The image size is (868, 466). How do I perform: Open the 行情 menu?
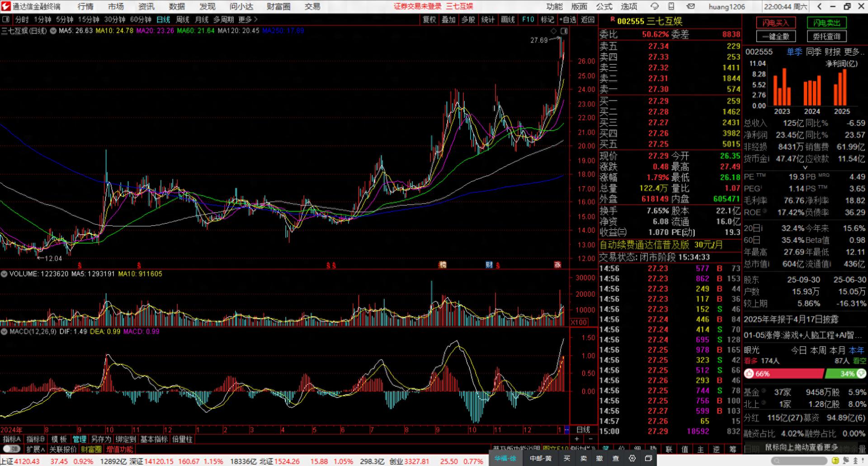click(85, 6)
